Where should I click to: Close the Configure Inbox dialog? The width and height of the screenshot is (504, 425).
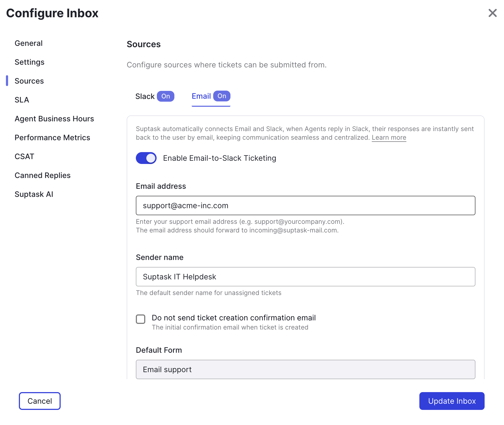[x=492, y=13]
